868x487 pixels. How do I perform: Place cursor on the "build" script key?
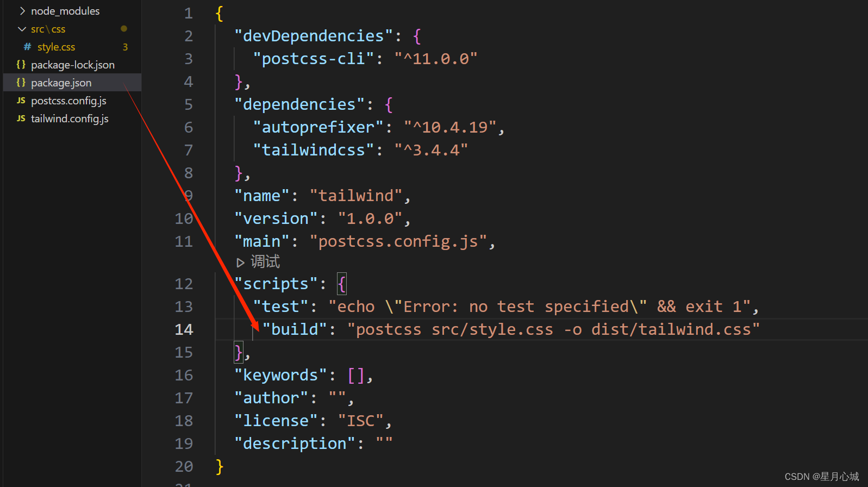[x=295, y=329]
